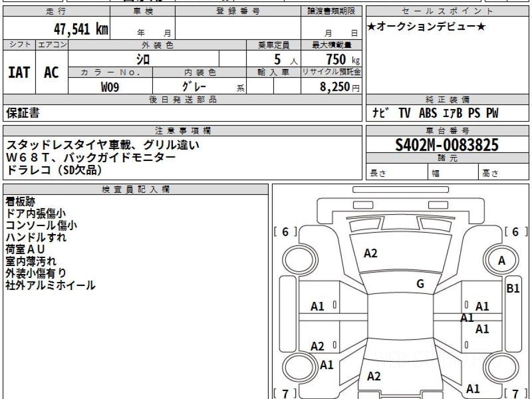Select ABS in the equipment row

[428, 113]
